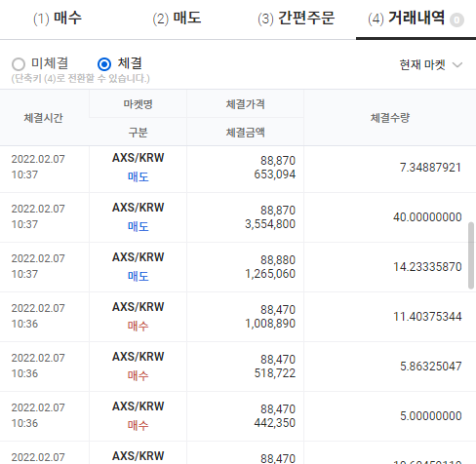Select the 체결 radio button
476x464 pixels.
(104, 64)
